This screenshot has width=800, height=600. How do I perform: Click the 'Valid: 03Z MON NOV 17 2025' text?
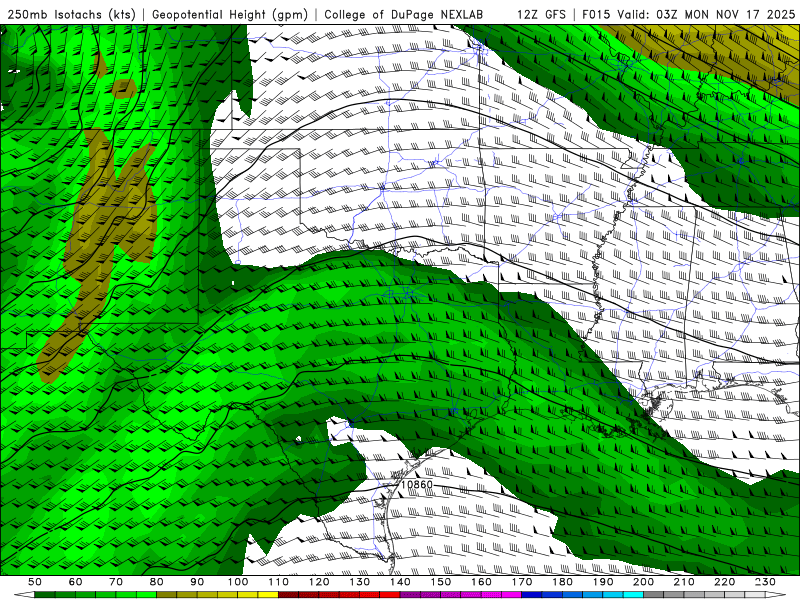(706, 14)
